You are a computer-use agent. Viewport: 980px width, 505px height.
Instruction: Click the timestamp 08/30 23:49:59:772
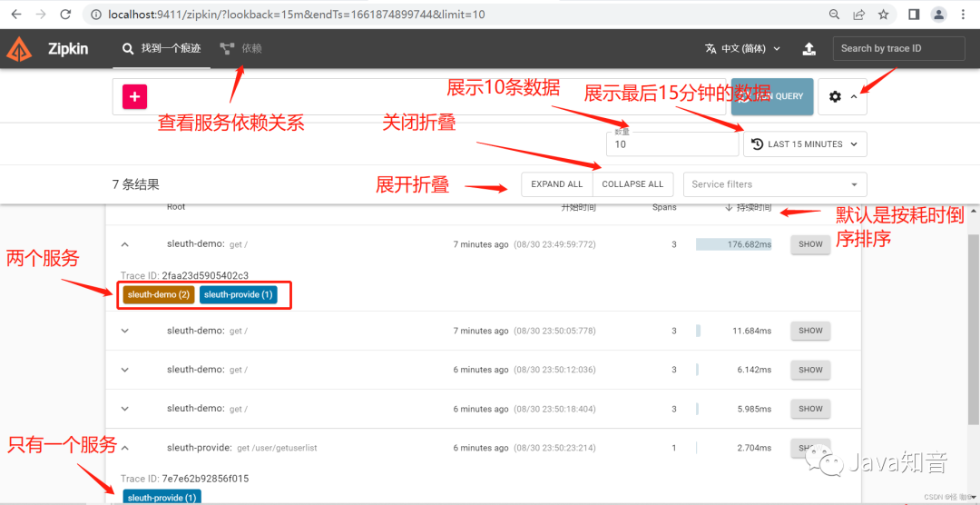[554, 244]
